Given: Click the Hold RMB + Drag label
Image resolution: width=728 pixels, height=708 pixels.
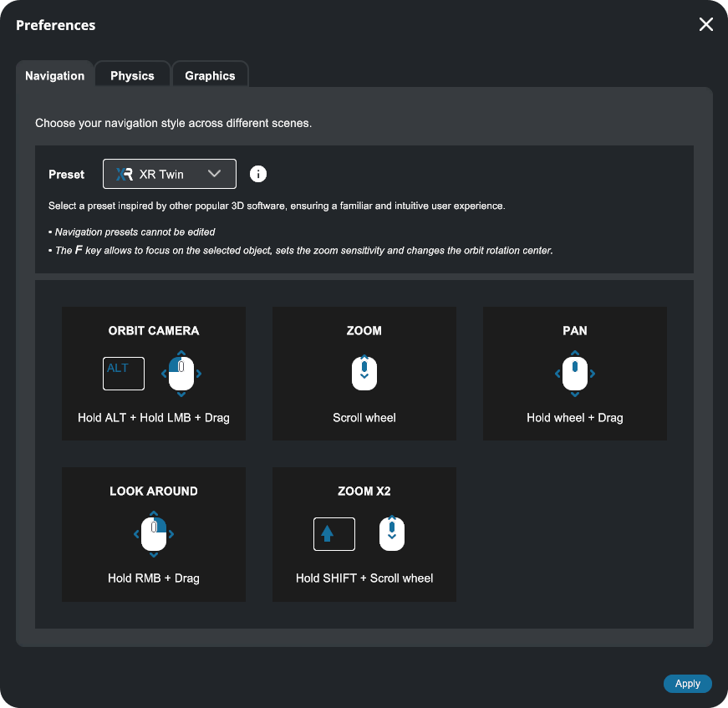Looking at the screenshot, I should pos(154,578).
